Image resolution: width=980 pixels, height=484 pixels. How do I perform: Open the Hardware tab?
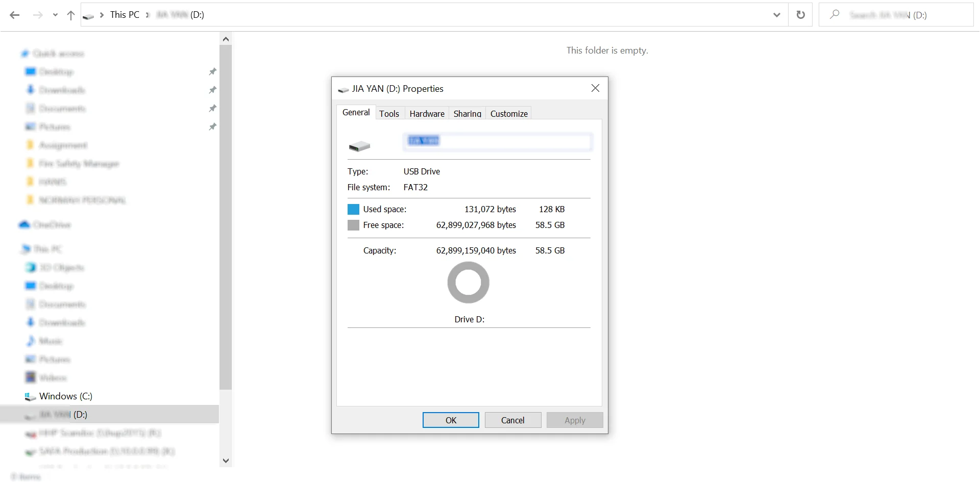click(x=427, y=114)
